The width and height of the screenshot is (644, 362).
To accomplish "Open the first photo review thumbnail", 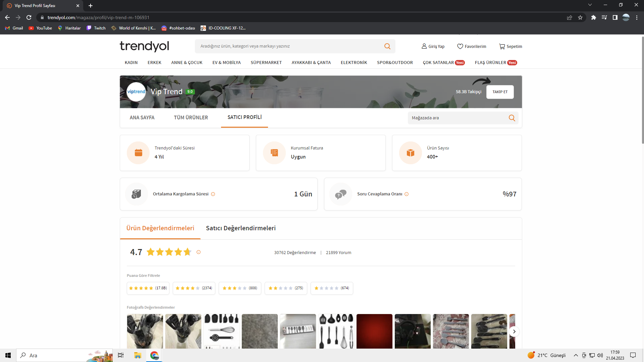I will click(145, 331).
